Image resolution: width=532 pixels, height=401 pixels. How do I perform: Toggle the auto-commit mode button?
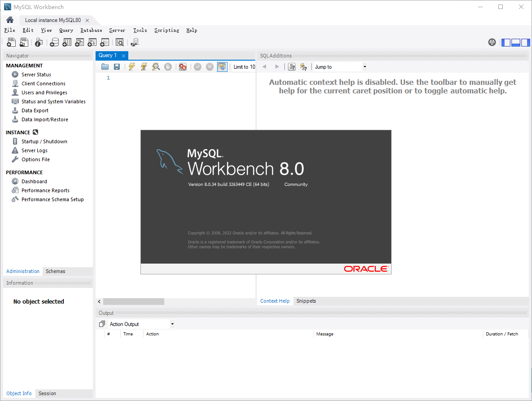[x=222, y=67]
